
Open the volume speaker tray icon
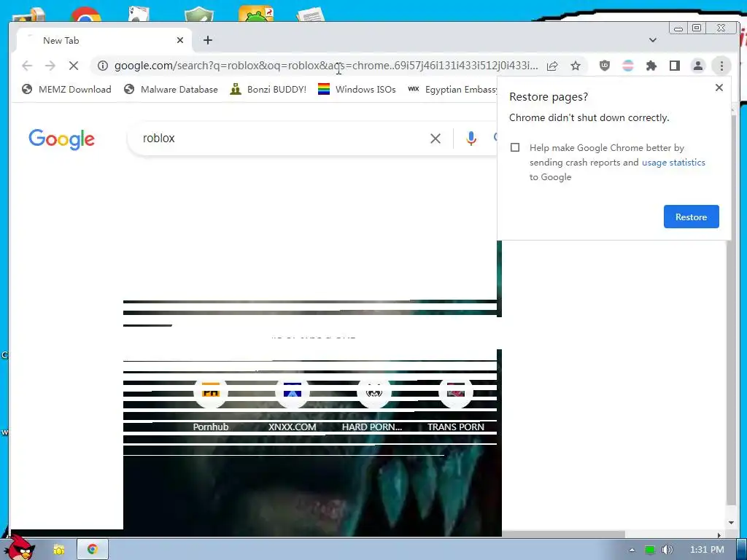coord(667,550)
